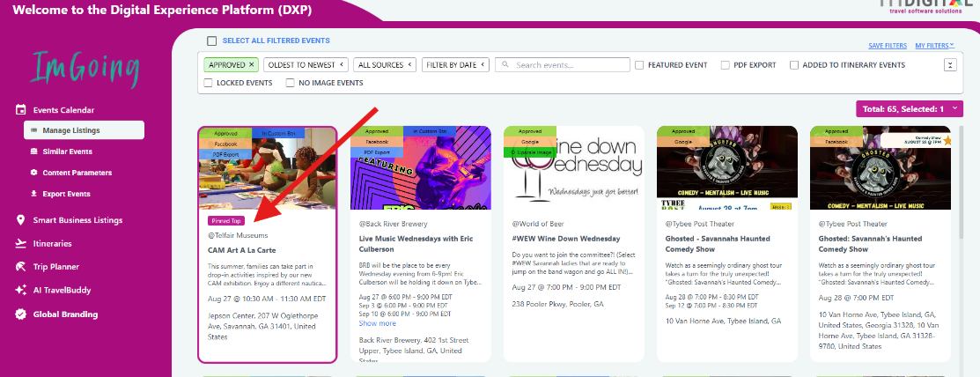Viewport: 980px width, 377px height.
Task: Collapse the filter panel with corner icon
Action: (x=950, y=65)
